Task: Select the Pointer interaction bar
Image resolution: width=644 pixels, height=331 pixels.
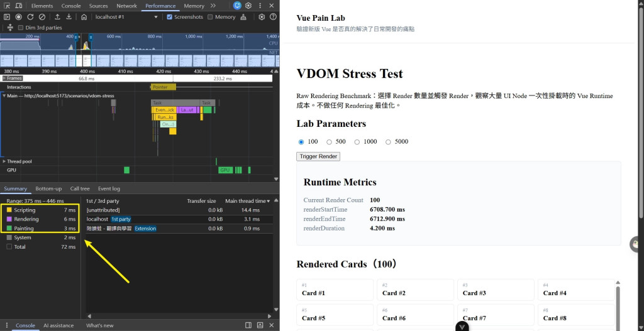Action: point(164,87)
